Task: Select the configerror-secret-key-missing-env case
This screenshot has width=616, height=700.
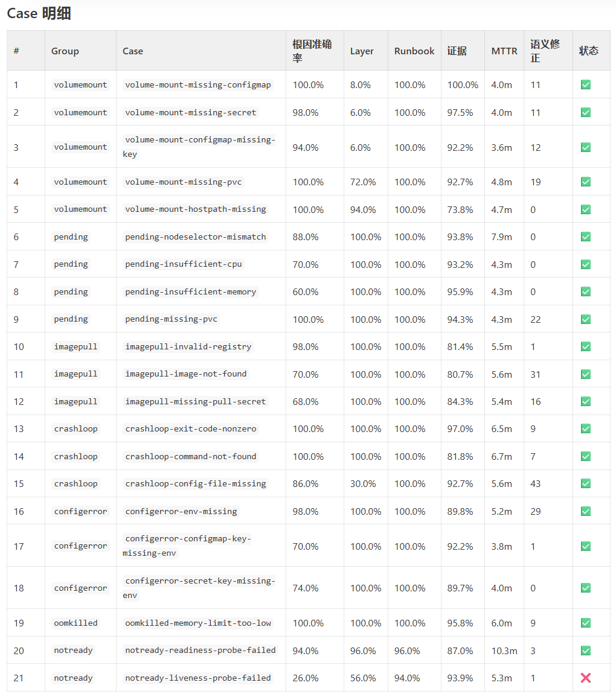Action: click(x=199, y=588)
